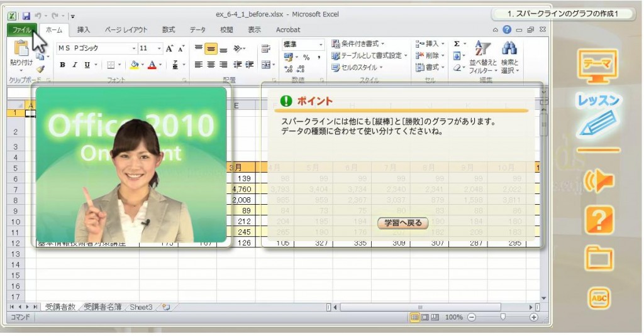
Task: Toggle Italic formatting
Action: pos(75,65)
